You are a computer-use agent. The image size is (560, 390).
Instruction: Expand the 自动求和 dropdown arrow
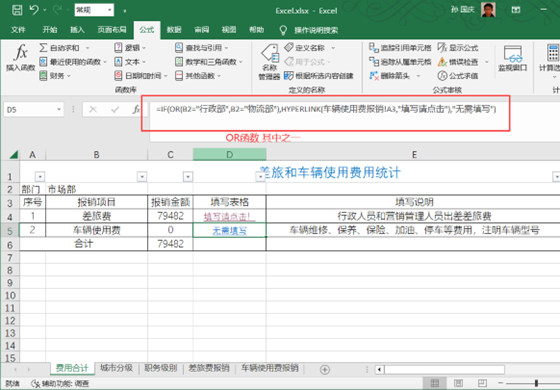click(x=88, y=48)
